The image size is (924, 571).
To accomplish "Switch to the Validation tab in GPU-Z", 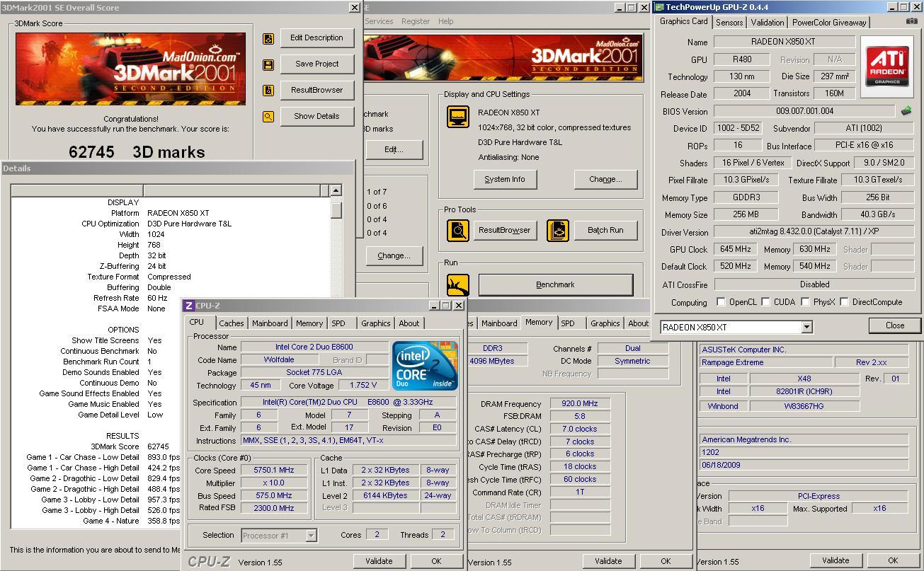I will [768, 23].
